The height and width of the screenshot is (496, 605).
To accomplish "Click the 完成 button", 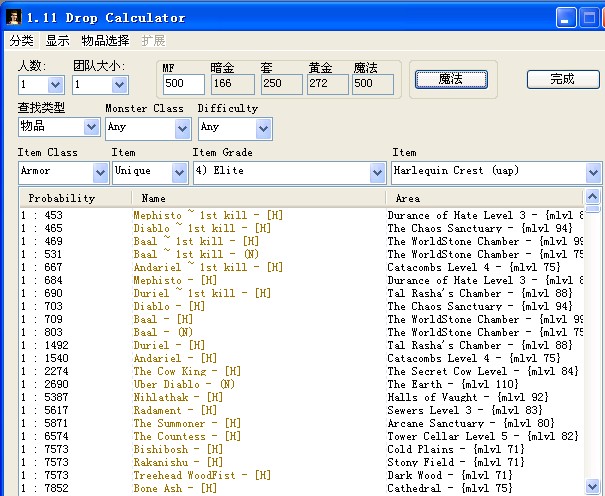I will pos(563,79).
